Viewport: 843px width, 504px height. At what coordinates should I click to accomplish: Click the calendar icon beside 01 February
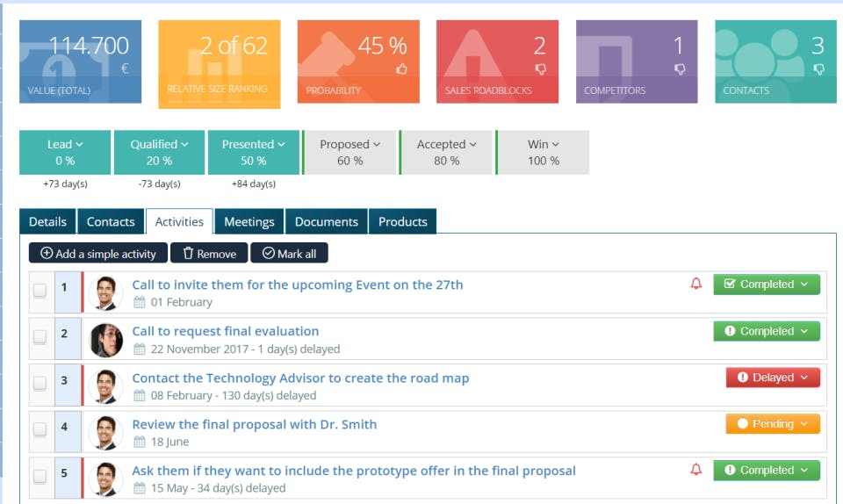[x=139, y=302]
